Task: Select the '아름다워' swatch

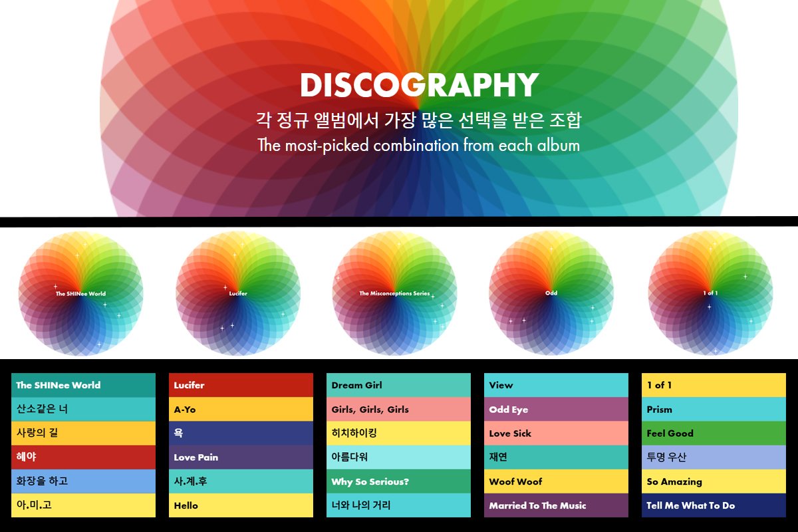Action: click(x=398, y=457)
